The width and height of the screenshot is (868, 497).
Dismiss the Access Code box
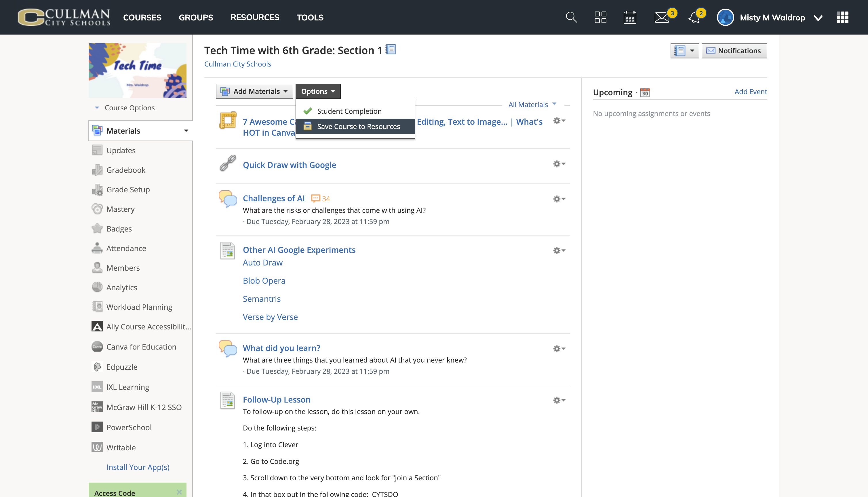click(179, 492)
